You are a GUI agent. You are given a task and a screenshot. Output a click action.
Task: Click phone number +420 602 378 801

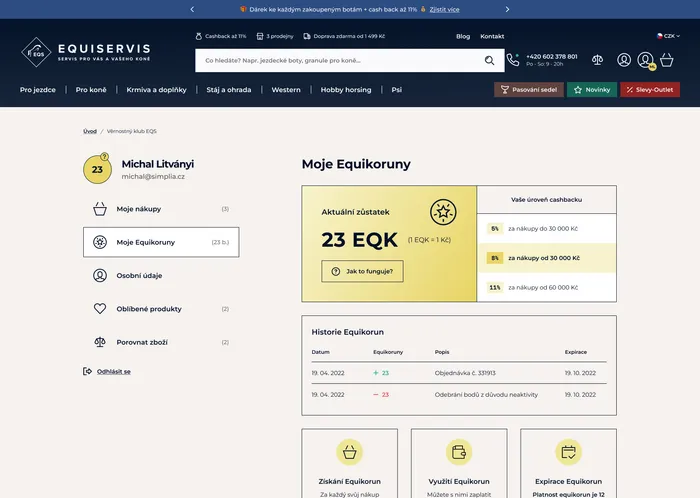552,57
